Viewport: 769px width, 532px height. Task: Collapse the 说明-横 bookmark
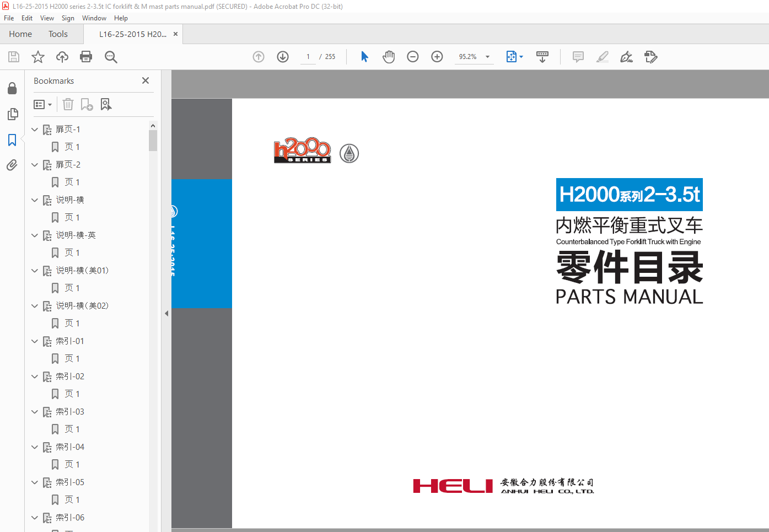click(35, 200)
